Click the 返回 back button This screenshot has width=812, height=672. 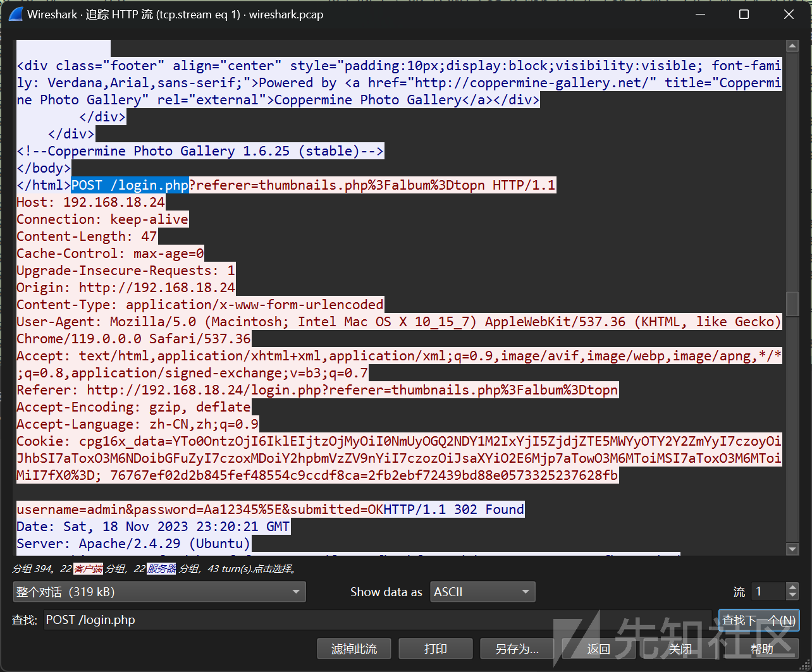tap(598, 649)
